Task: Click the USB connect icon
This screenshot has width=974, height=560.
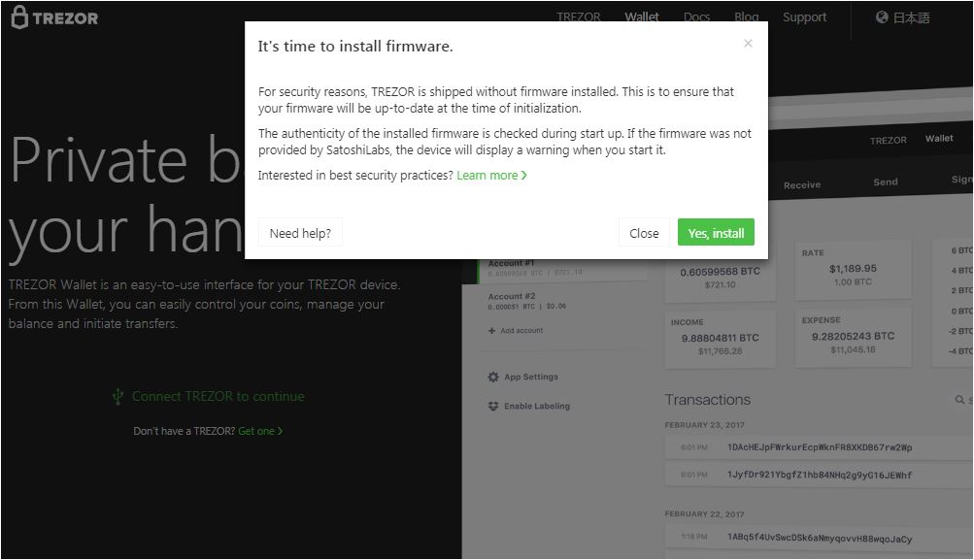Action: click(118, 396)
